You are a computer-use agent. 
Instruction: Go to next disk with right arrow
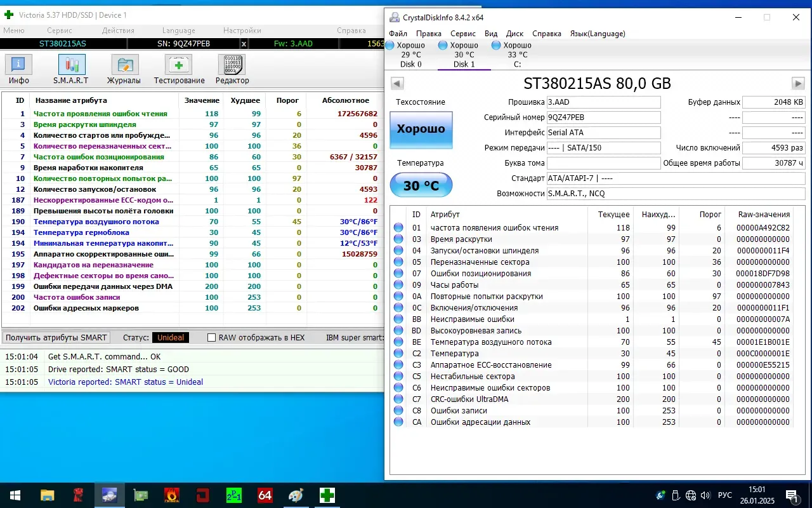click(798, 83)
